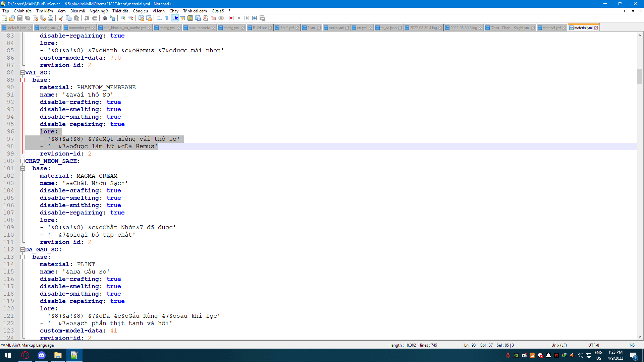Click the Record macro red dot icon

(x=231, y=18)
